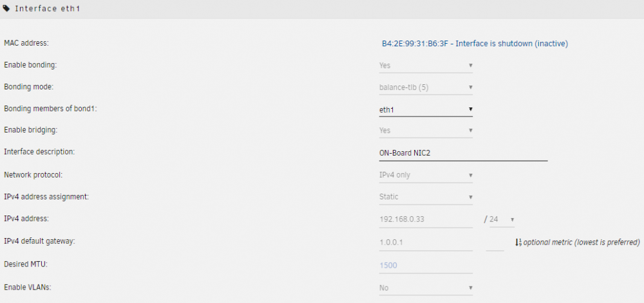The image size is (644, 303).
Task: Click the 'Desired MTU:' label
Action: click(26, 264)
